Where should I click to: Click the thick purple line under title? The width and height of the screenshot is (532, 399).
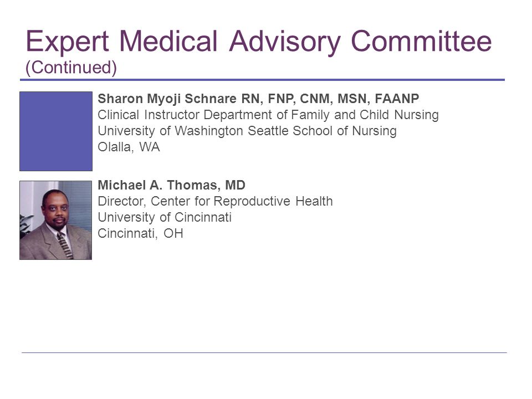[262, 80]
